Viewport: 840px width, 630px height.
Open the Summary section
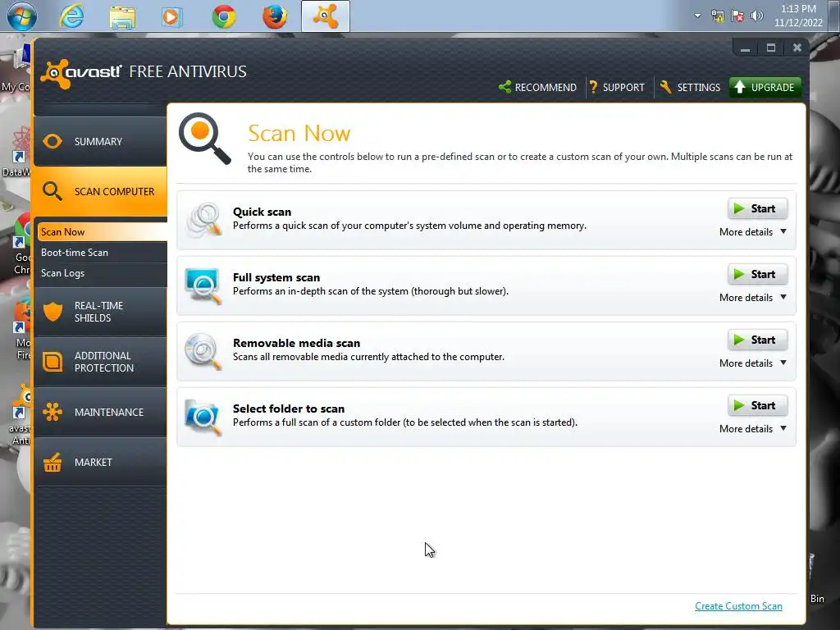tap(100, 141)
